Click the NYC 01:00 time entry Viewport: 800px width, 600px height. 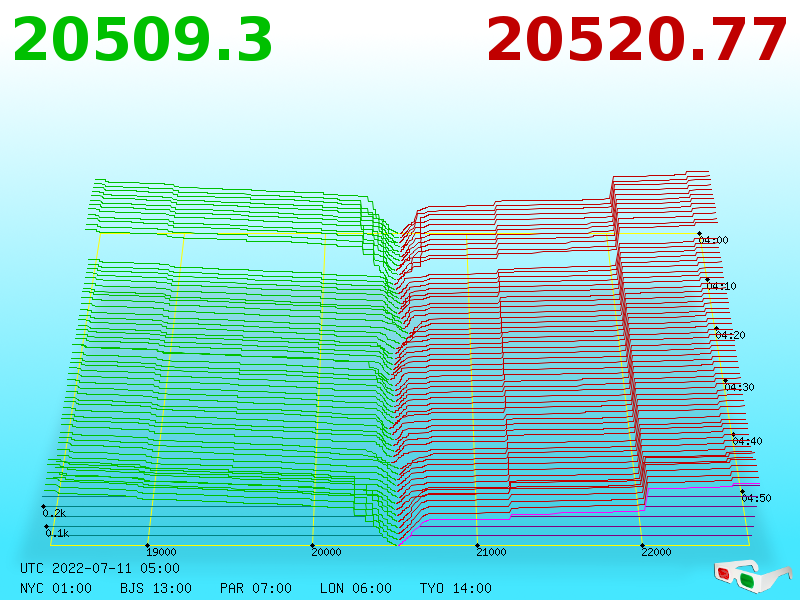point(56,588)
